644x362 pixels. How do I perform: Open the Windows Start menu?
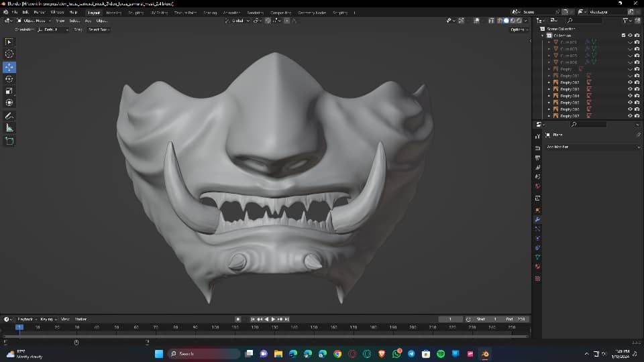(159, 354)
